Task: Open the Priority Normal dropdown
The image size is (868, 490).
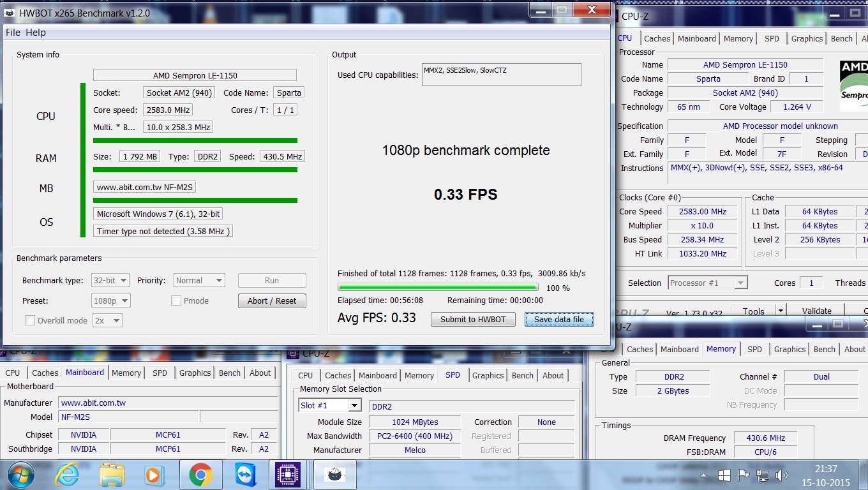Action: coord(198,280)
